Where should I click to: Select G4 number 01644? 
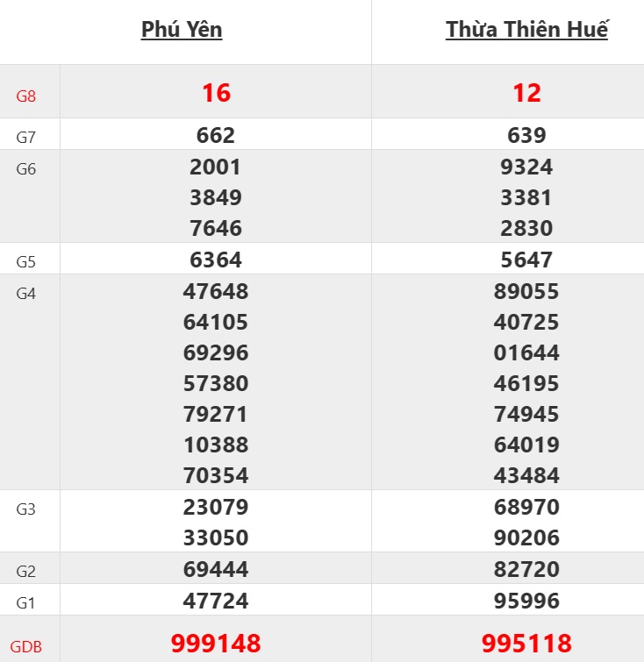coord(526,353)
